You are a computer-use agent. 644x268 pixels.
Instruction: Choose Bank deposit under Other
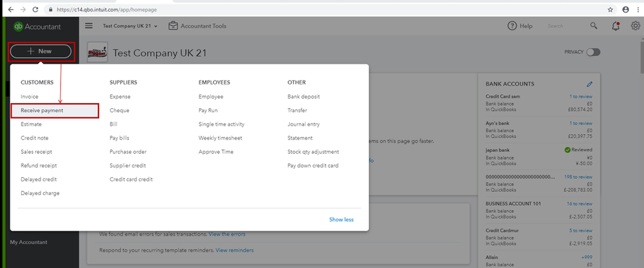(x=304, y=97)
